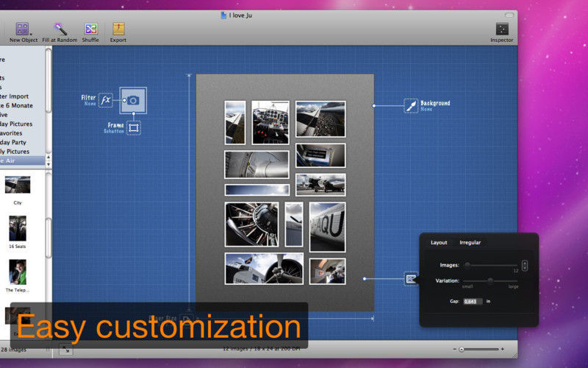Click the layout node icon beside the popup

(x=411, y=279)
